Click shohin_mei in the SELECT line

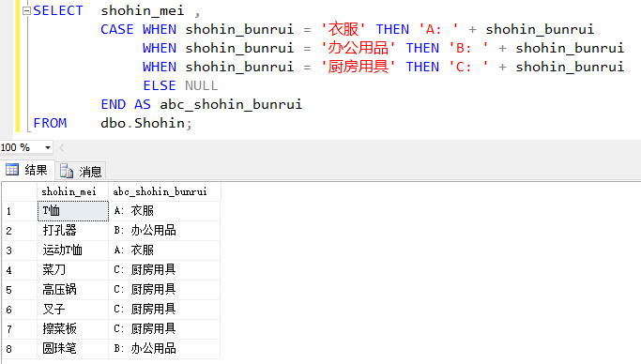click(x=143, y=11)
